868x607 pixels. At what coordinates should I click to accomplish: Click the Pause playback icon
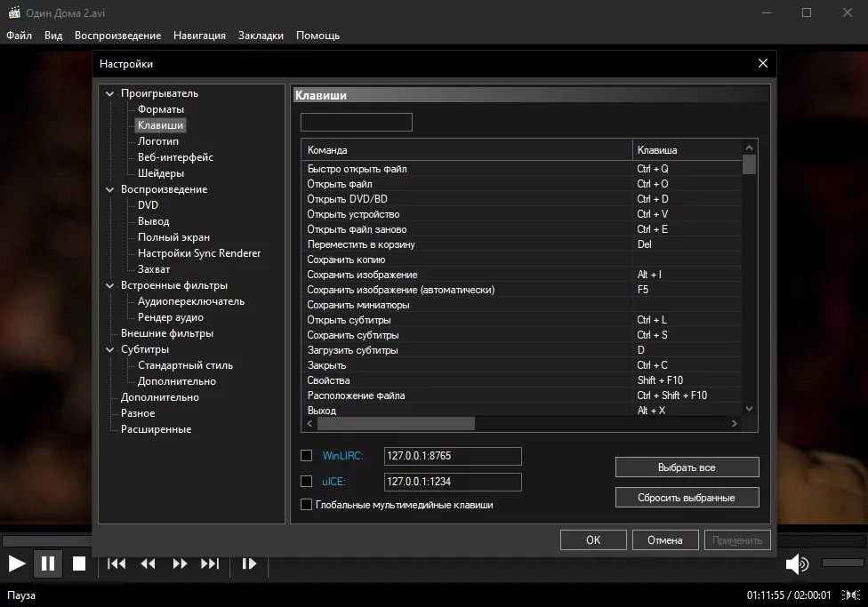48,563
